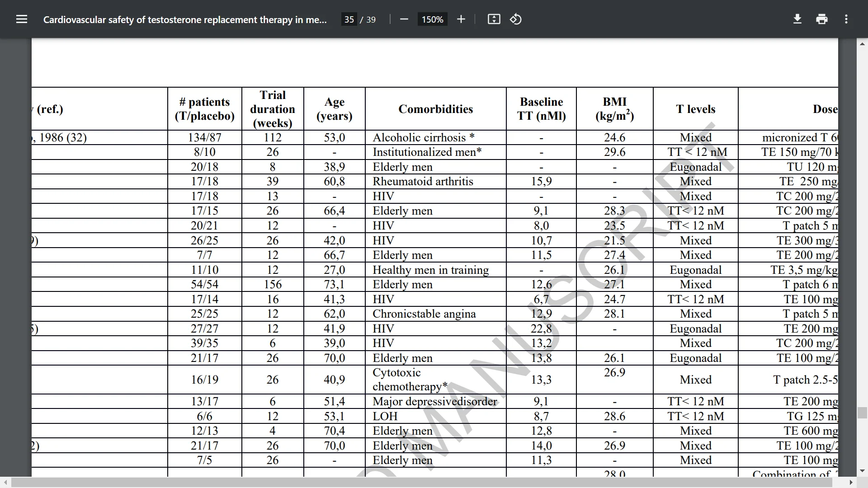Click the '12/13' patients cell
Viewport: 868px width, 488px height.
(205, 431)
